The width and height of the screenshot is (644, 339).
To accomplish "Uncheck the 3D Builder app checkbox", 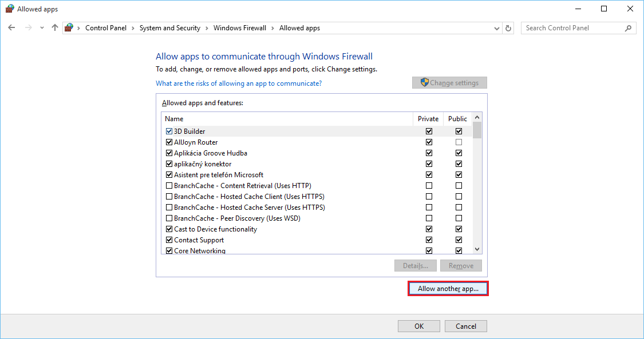I will pos(169,131).
